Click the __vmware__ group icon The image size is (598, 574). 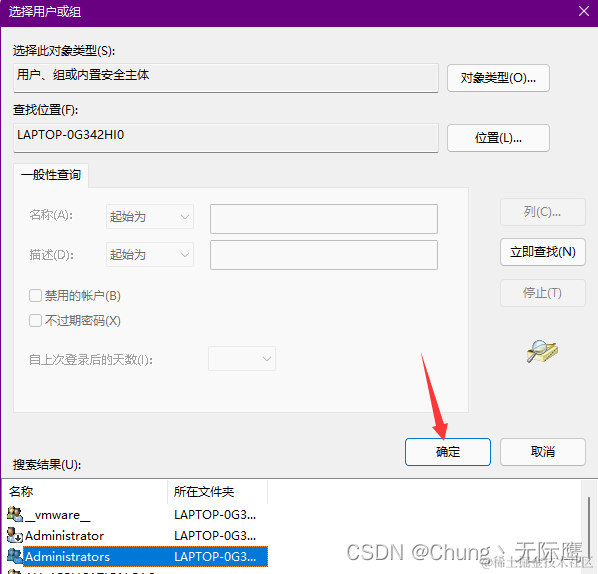tap(15, 515)
